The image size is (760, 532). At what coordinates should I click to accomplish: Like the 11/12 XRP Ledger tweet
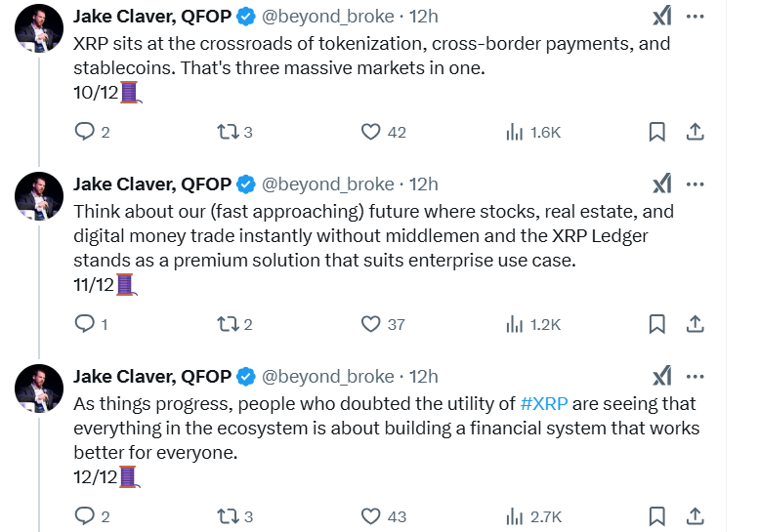[371, 324]
